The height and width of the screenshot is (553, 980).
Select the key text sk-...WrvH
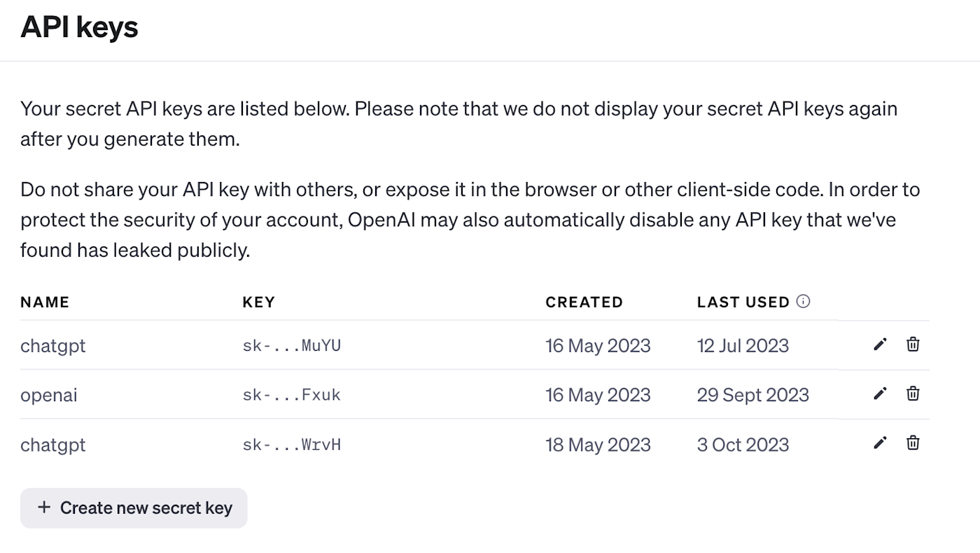[x=291, y=444]
